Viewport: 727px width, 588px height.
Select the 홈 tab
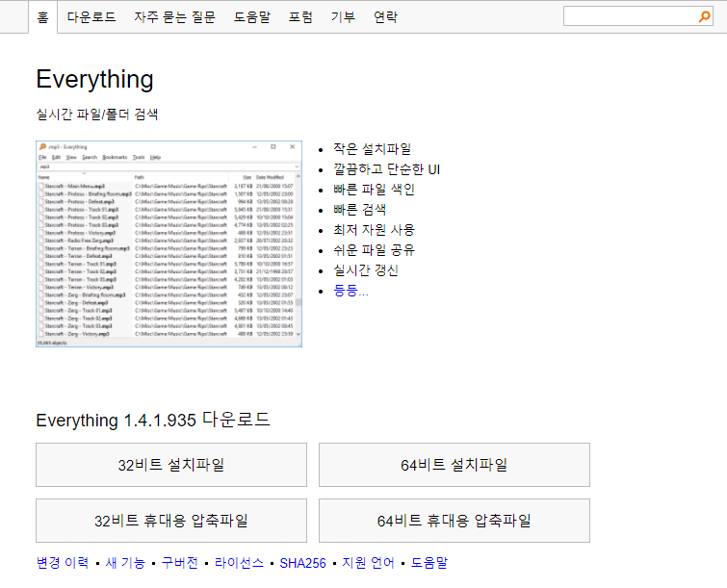(x=42, y=17)
